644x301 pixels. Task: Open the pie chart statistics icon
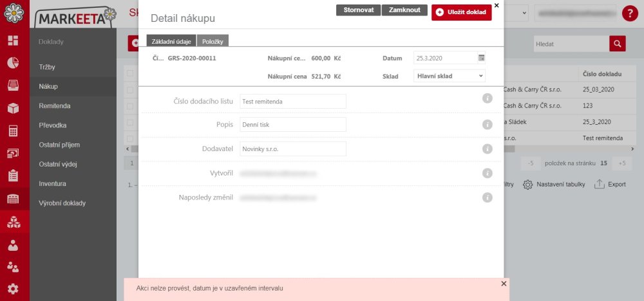[13, 63]
